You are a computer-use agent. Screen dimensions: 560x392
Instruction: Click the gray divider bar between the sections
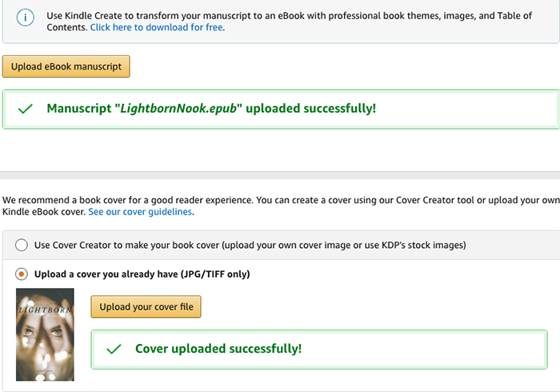[280, 176]
